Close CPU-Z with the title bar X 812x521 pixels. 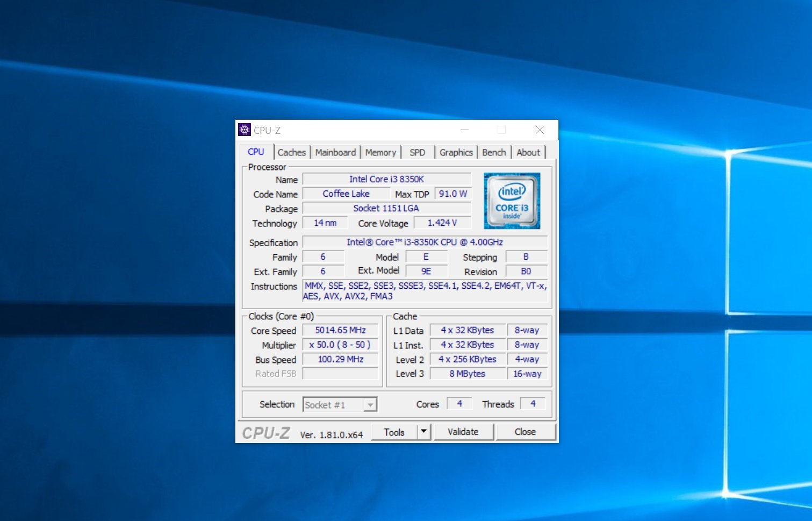tap(540, 130)
